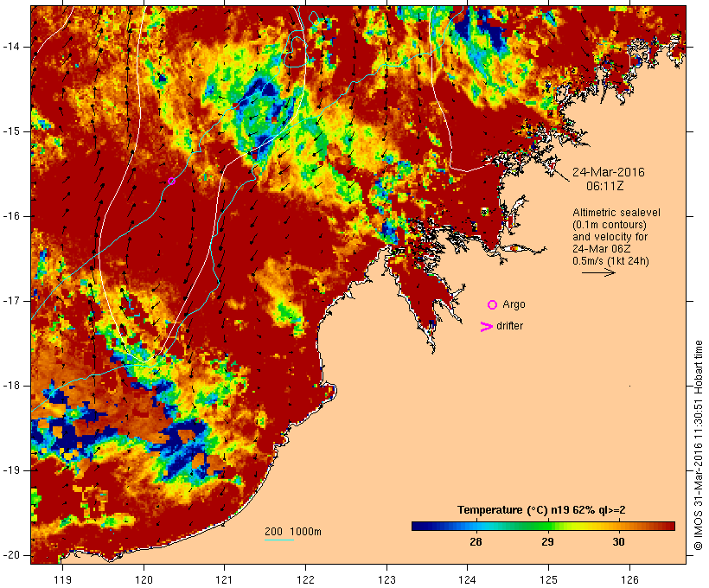The height and width of the screenshot is (588, 709).
Task: Click the 0.5m/s (1kt 24h) label
Action: (x=610, y=261)
